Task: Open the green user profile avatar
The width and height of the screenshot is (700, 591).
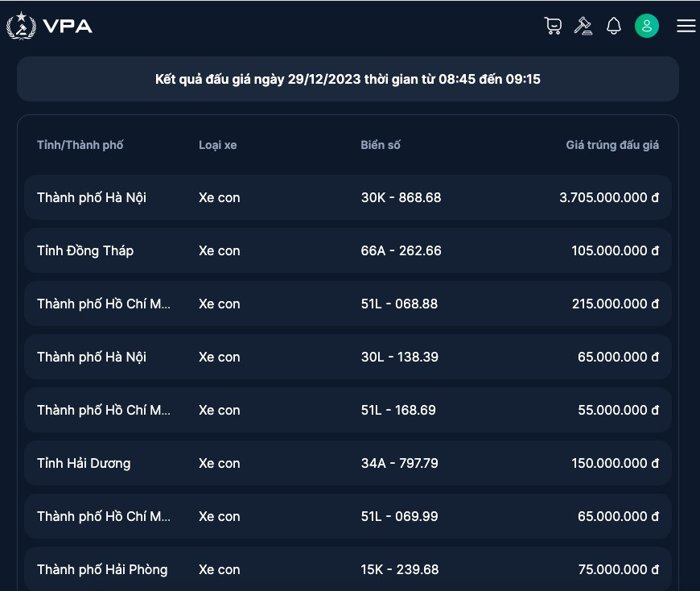Action: tap(647, 26)
